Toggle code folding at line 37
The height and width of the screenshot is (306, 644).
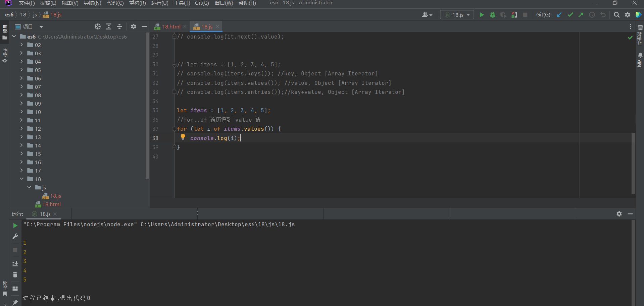coord(174,129)
